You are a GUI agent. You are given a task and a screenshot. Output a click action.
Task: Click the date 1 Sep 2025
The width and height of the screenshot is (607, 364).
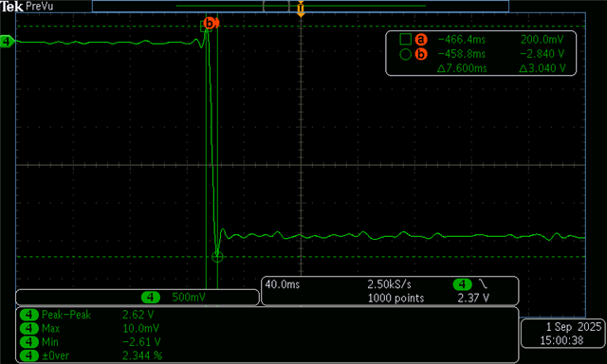click(573, 327)
